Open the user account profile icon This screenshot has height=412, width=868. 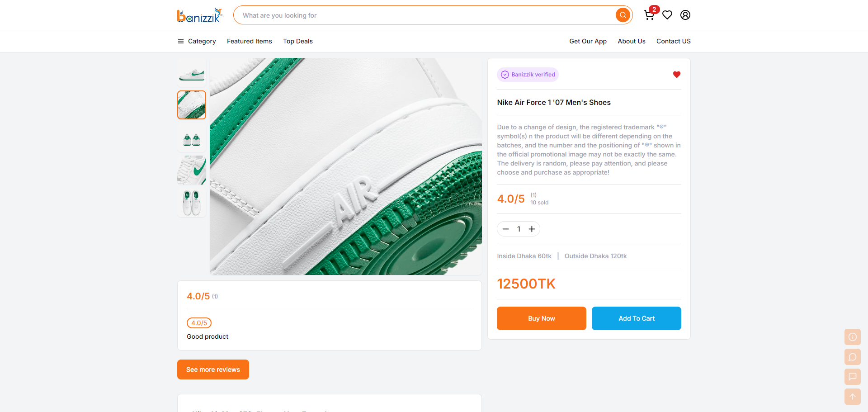pos(685,15)
